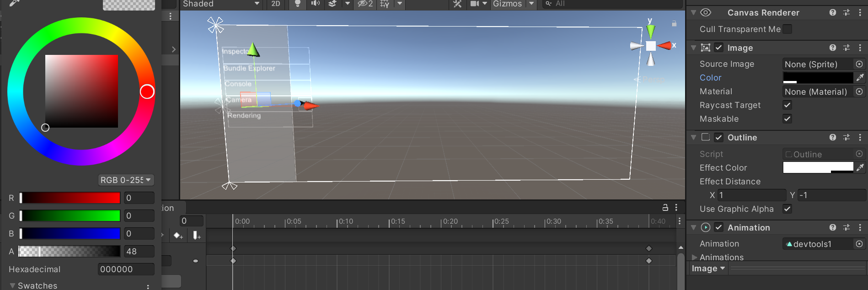Viewport: 868px width, 290px height.
Task: Lock the Animation window with padlock icon
Action: (x=665, y=208)
